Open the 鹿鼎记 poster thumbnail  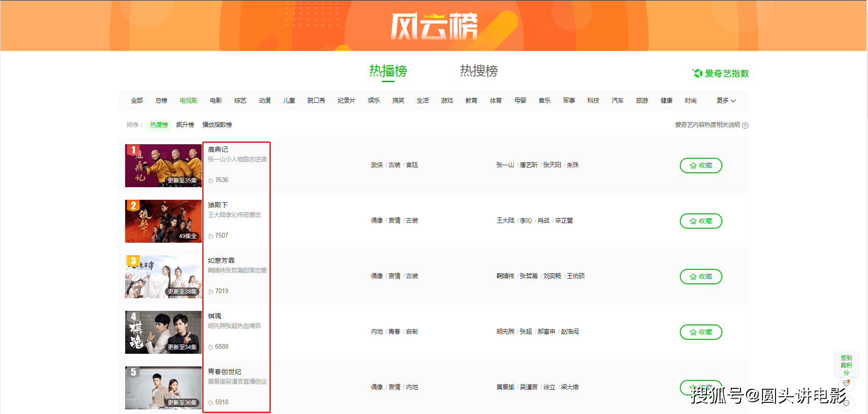163,166
